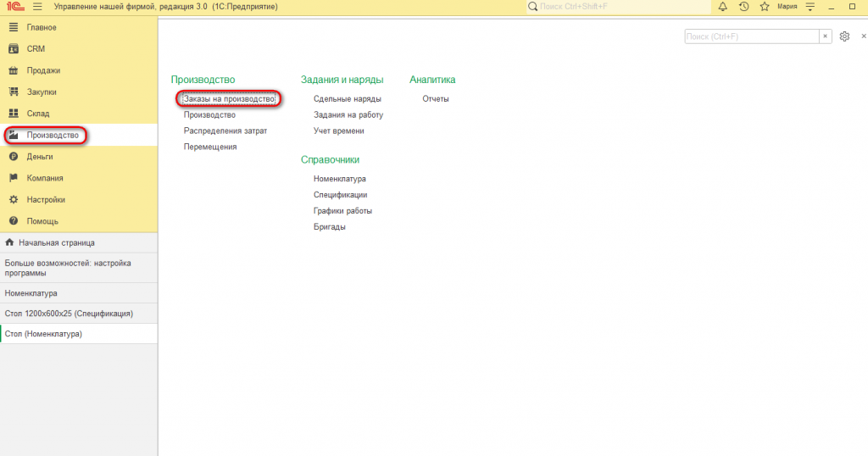
Task: Click the notifications bell icon
Action: pyautogui.click(x=722, y=7)
